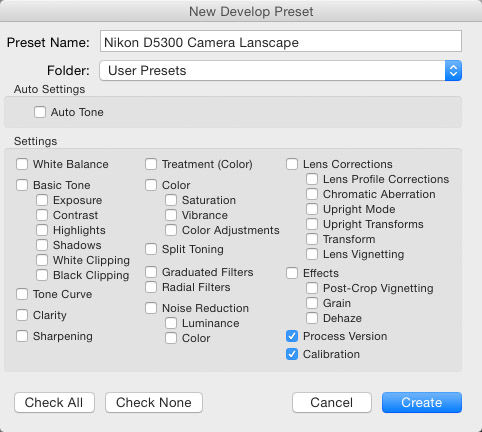Click the Check All button
Screen dimensions: 482x432
(54, 402)
